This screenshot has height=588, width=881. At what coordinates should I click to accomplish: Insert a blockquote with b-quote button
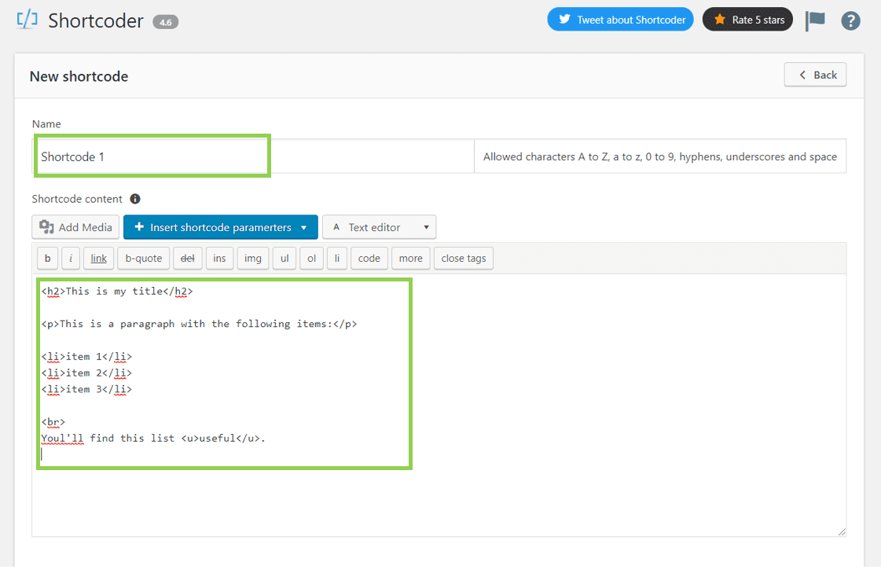[x=143, y=258]
